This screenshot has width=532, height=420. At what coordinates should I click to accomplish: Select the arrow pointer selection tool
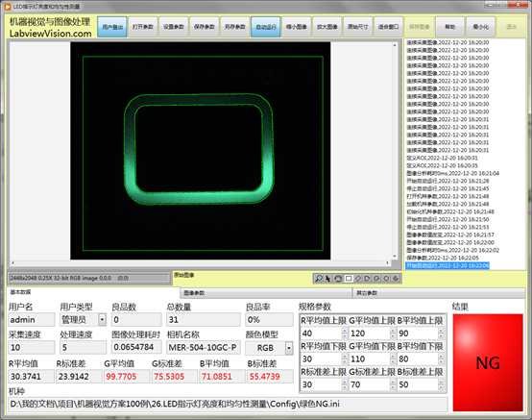(x=328, y=279)
